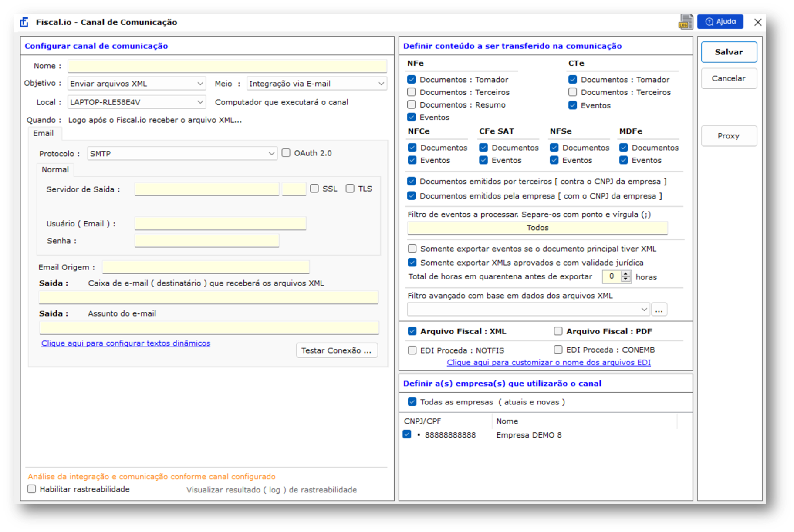Check Arquivo Fiscal : PDF

point(558,331)
